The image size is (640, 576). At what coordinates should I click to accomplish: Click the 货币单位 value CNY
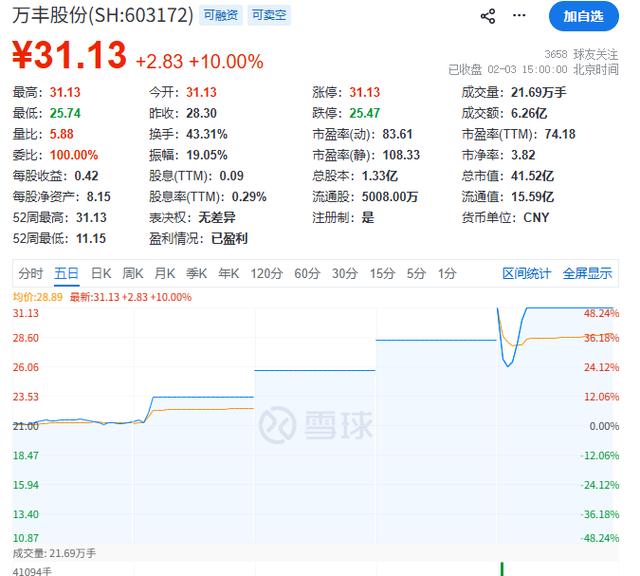[x=536, y=218]
